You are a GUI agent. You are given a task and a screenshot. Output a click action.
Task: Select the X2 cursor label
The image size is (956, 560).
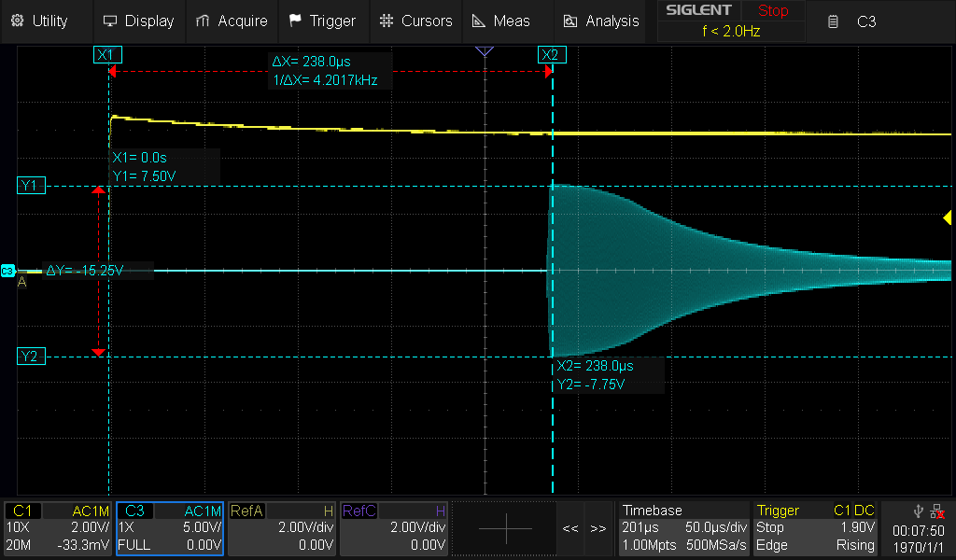(x=552, y=55)
